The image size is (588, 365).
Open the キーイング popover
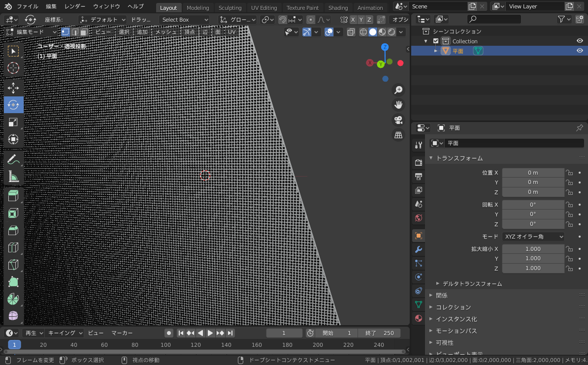(65, 333)
